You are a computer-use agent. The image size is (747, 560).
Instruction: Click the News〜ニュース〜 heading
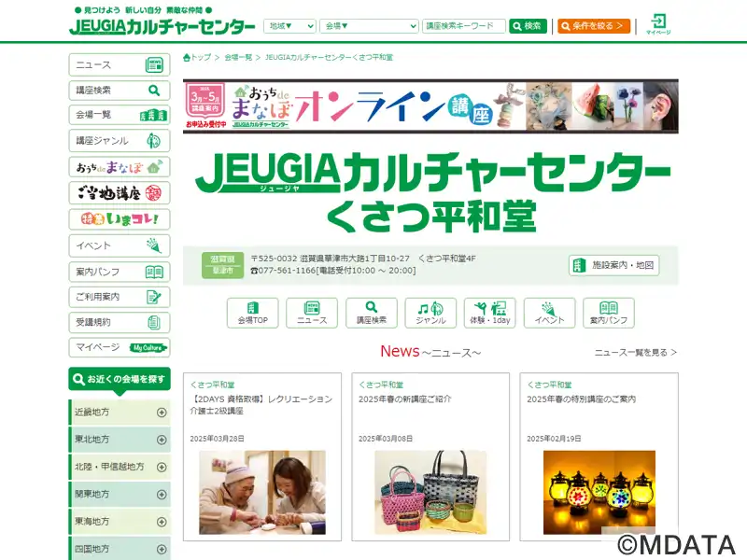coord(430,352)
